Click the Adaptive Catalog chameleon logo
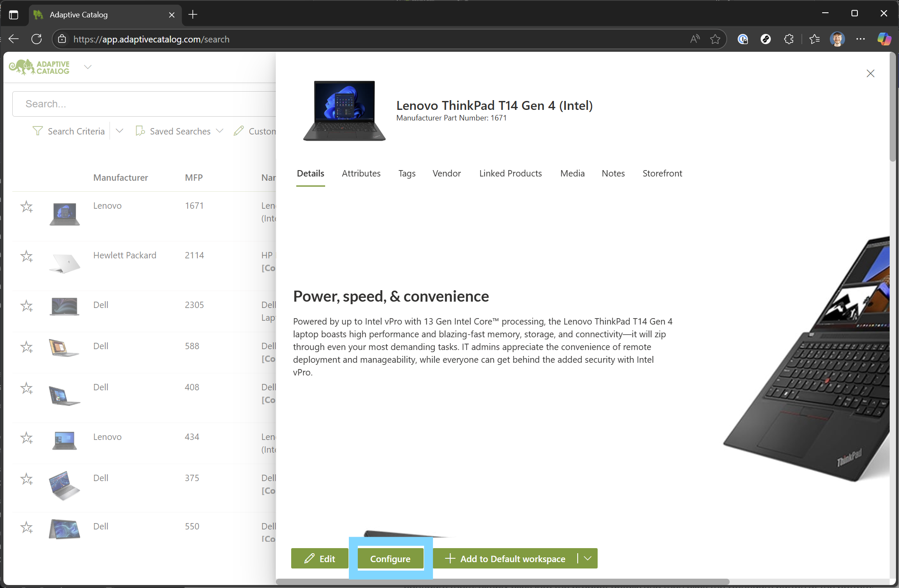Screen dimensions: 899x588 (x=39, y=67)
